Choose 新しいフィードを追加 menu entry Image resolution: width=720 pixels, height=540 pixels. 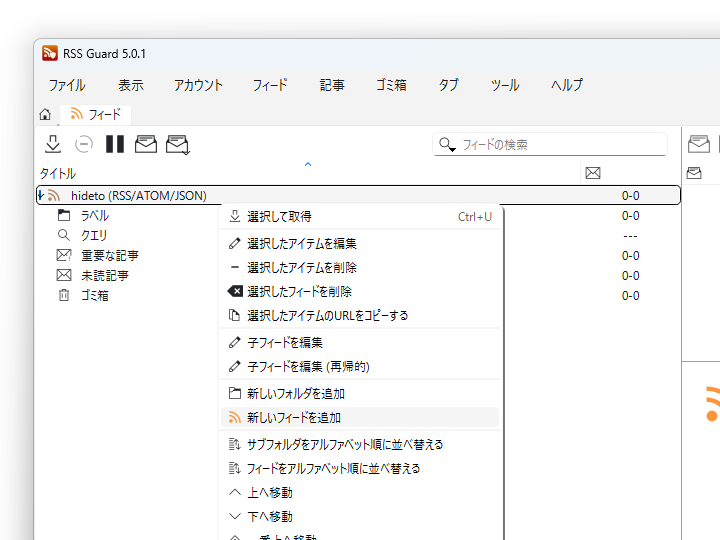360,417
